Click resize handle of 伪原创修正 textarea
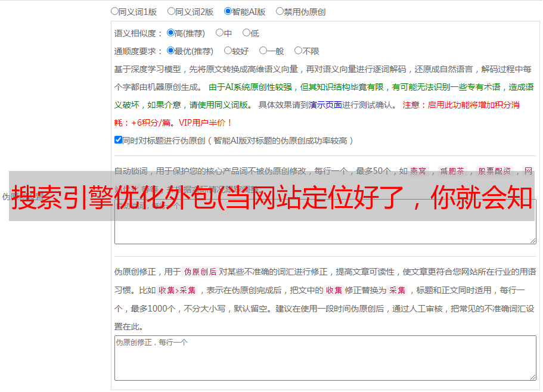 533,377
